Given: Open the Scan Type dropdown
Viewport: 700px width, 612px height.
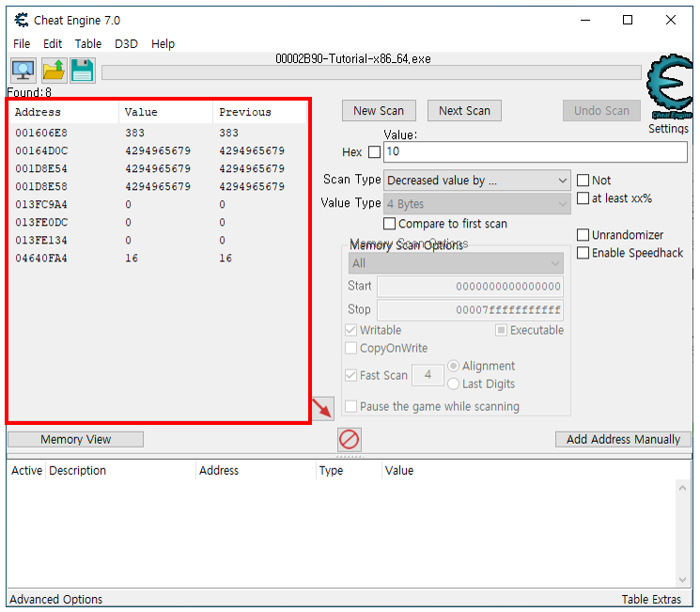Looking at the screenshot, I should click(x=476, y=180).
